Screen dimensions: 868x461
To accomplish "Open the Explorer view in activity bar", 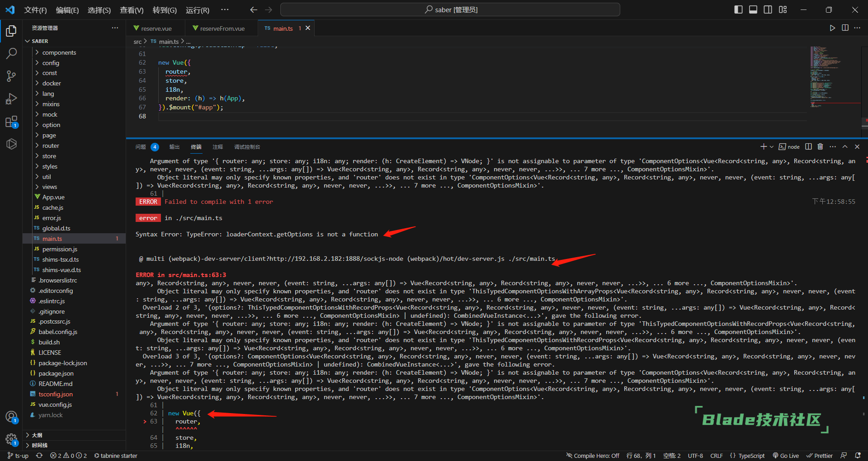I will (11, 31).
